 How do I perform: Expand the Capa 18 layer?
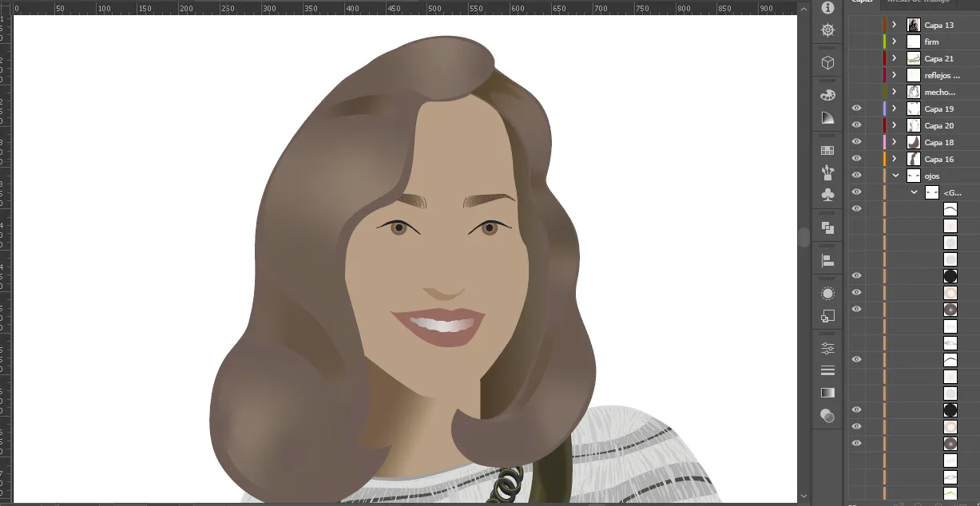(895, 142)
